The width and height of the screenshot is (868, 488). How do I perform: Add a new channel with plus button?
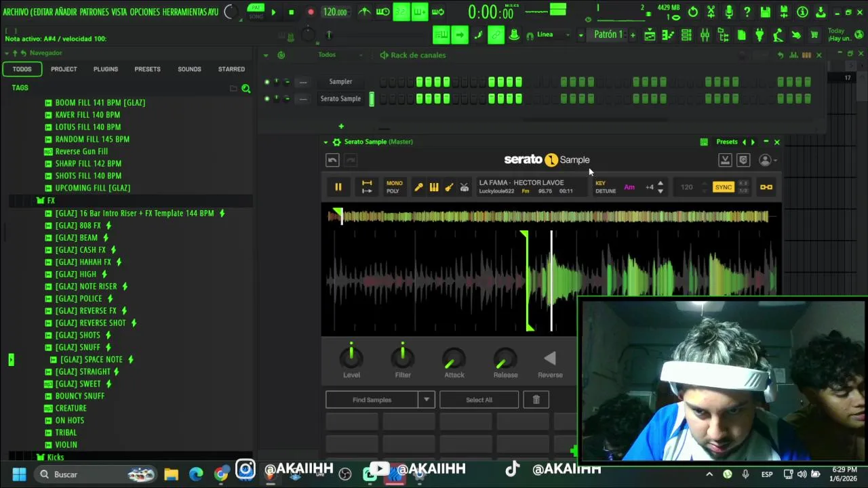341,126
